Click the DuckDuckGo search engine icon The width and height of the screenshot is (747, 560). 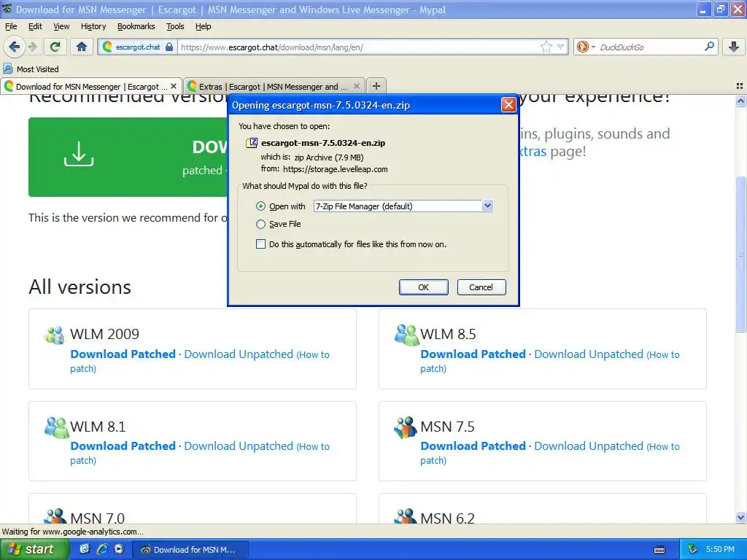pos(582,47)
